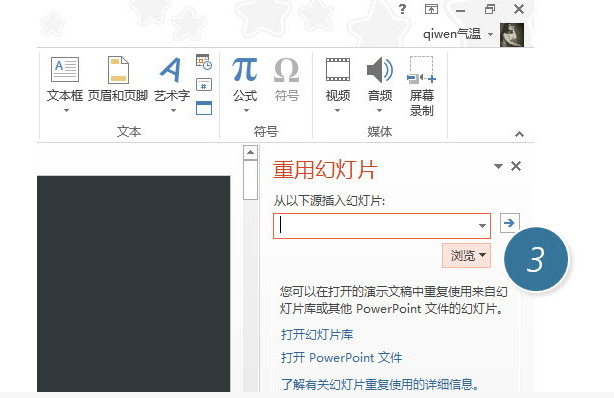Click account name qiwen气温
The image size is (614, 398).
451,34
